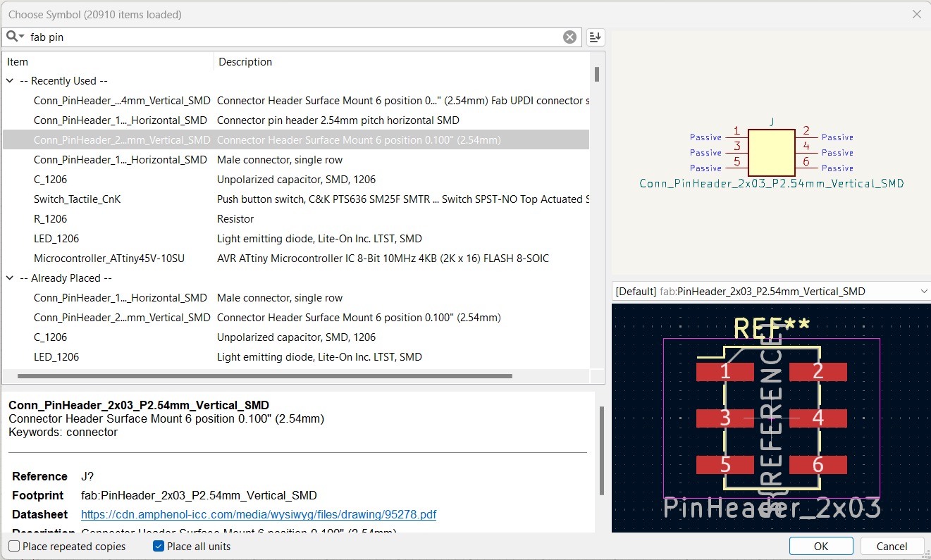
Task: Click the Description column header
Action: coord(402,62)
